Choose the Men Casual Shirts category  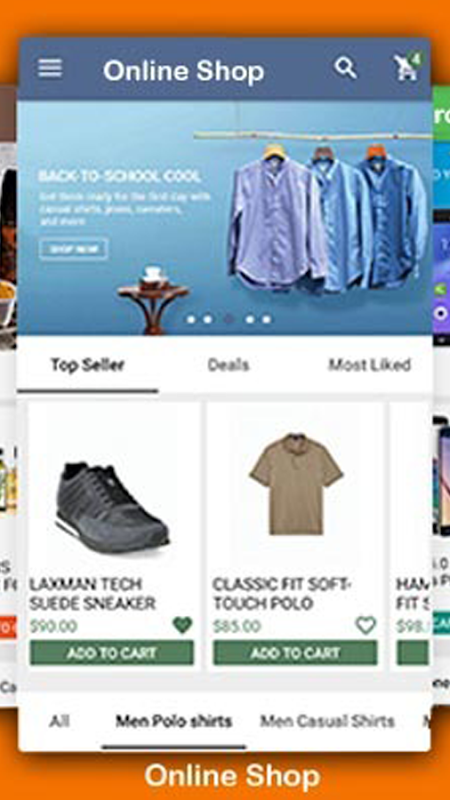[x=328, y=721]
